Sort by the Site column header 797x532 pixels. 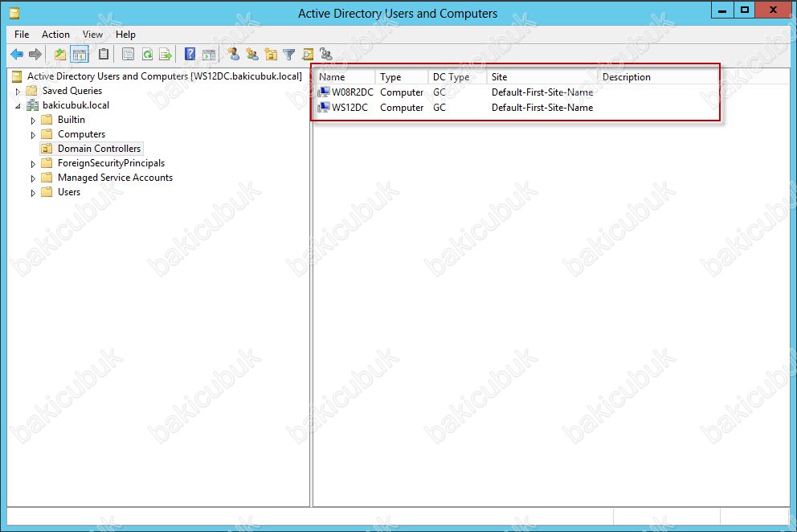tap(542, 77)
